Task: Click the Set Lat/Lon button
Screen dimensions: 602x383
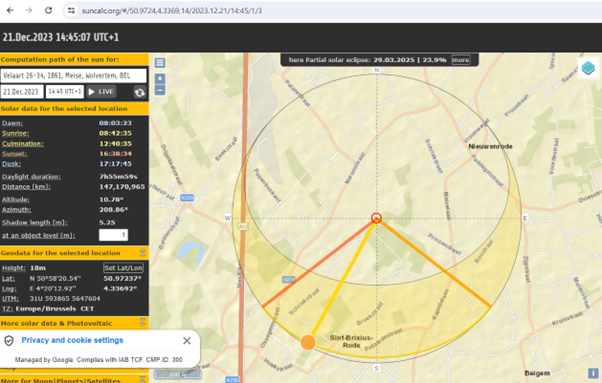Action: click(123, 268)
